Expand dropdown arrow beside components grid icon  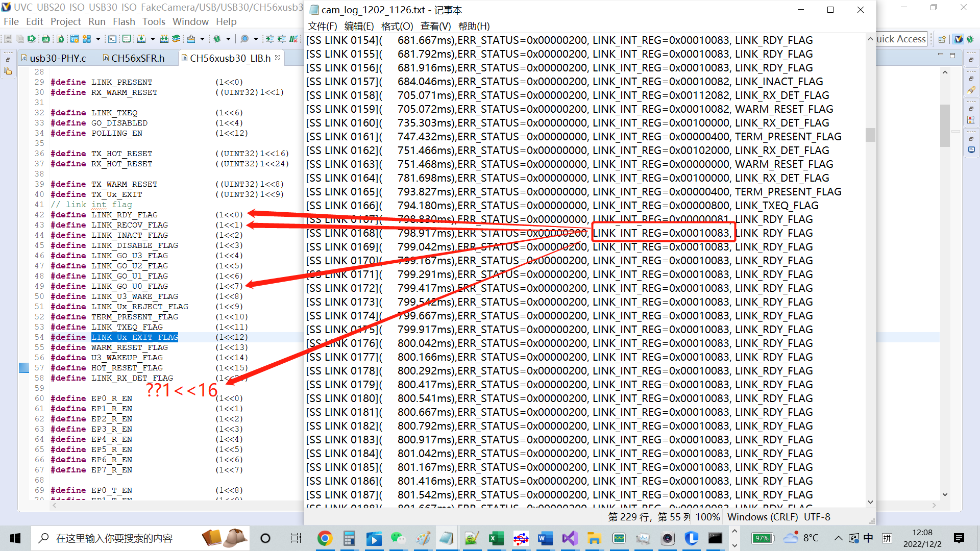click(x=98, y=39)
